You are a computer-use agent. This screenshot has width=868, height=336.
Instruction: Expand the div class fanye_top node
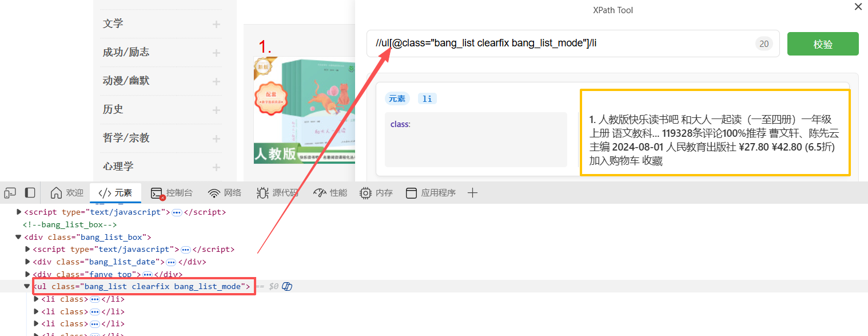[x=27, y=274]
